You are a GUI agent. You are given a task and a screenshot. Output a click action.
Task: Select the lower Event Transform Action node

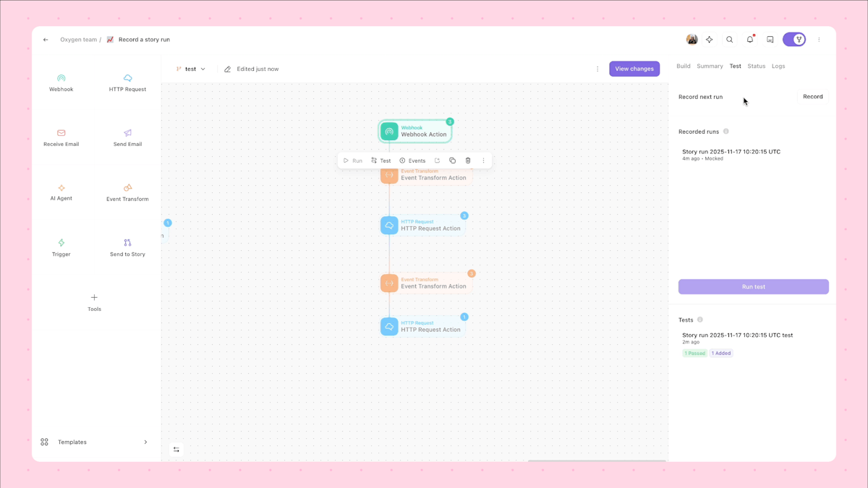tap(426, 283)
